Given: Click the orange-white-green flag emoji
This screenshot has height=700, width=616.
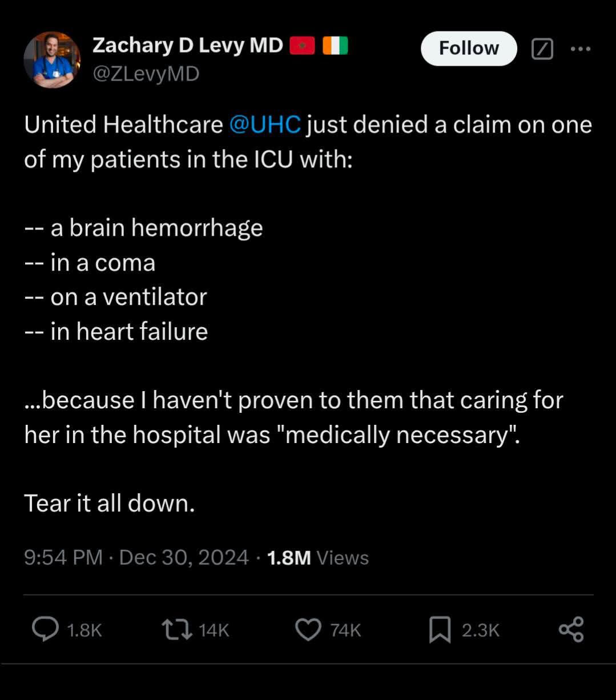Looking at the screenshot, I should [x=335, y=46].
